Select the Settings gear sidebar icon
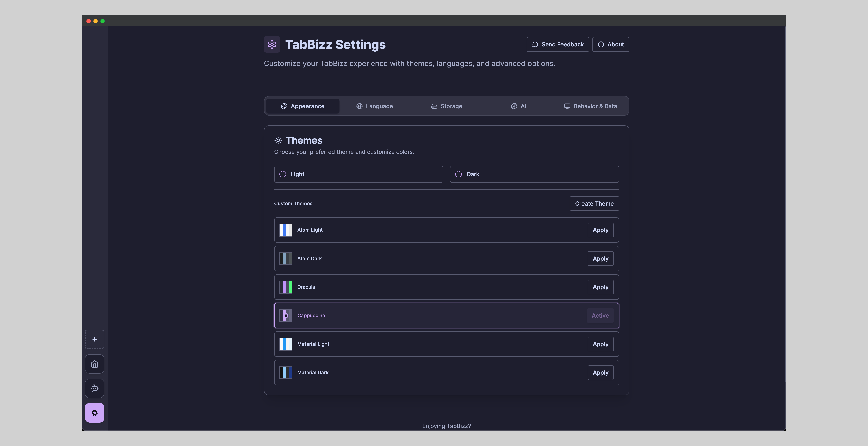Image resolution: width=868 pixels, height=446 pixels. point(94,413)
